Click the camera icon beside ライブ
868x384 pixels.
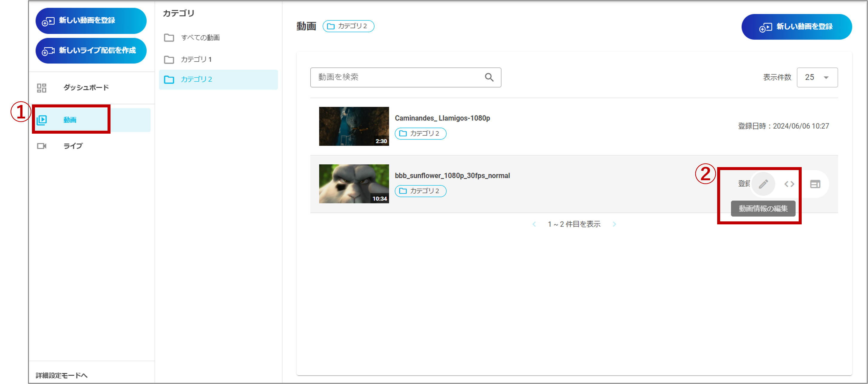coord(42,146)
